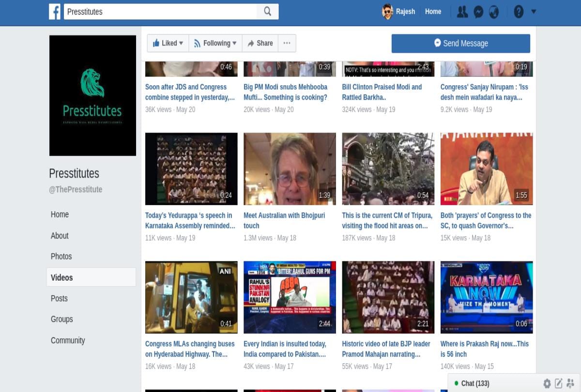Click @ThePresstitute username text

pyautogui.click(x=76, y=189)
